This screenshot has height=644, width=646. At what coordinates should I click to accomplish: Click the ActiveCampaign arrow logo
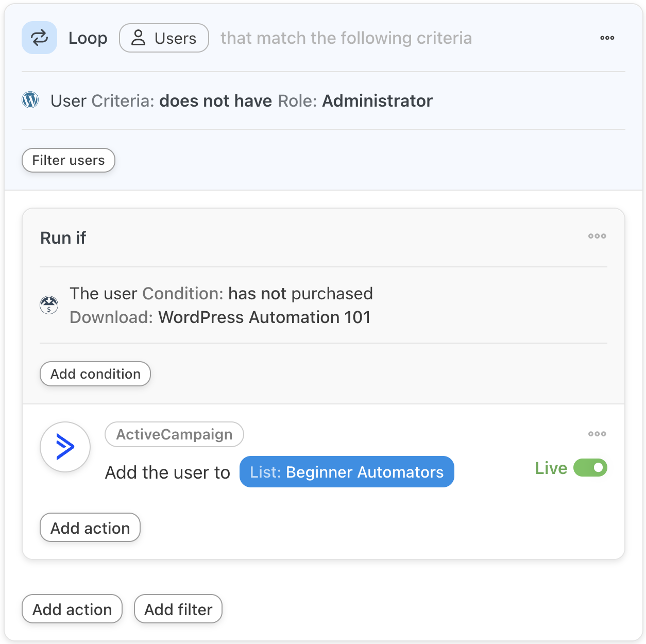pos(65,447)
